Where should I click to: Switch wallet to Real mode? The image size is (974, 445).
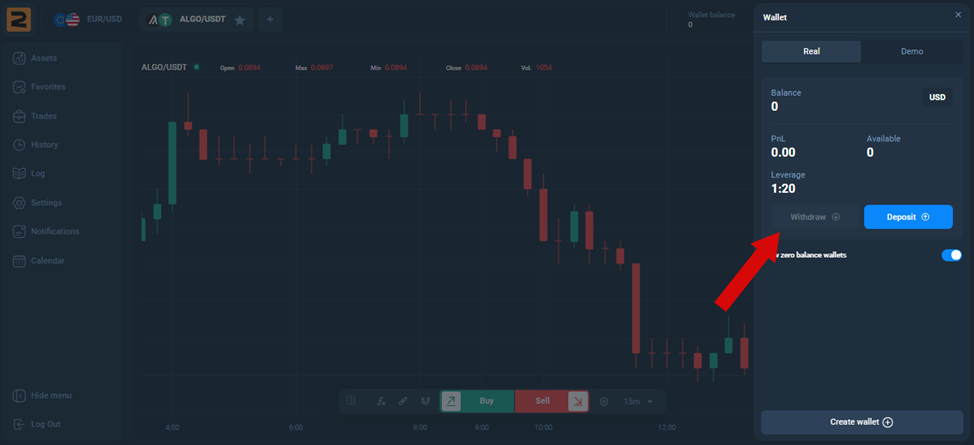pos(811,51)
